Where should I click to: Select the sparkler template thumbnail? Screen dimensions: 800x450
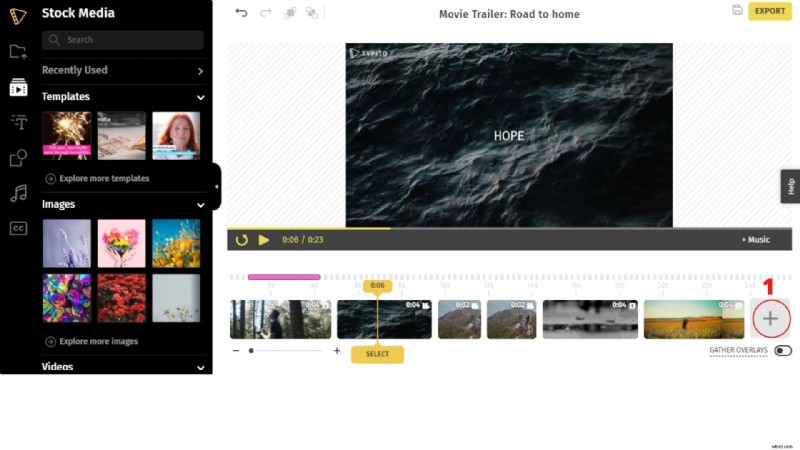click(x=67, y=136)
